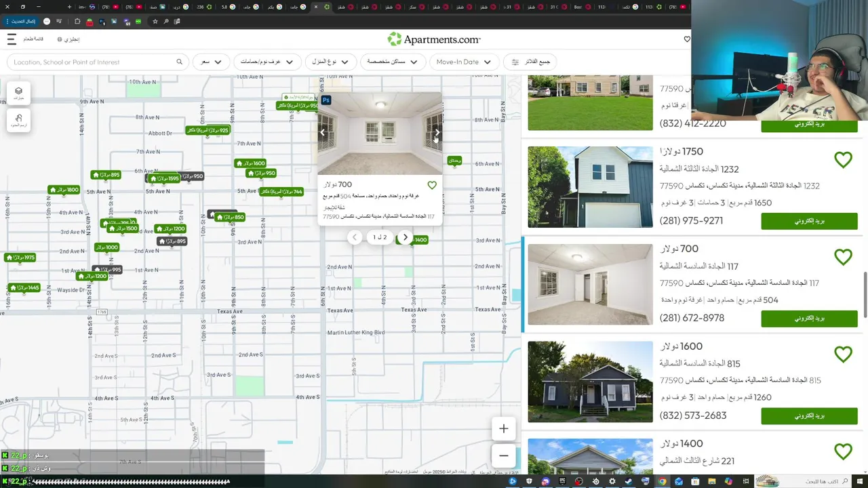Email the 1600 dollar listing
The image size is (868, 488).
point(809,416)
